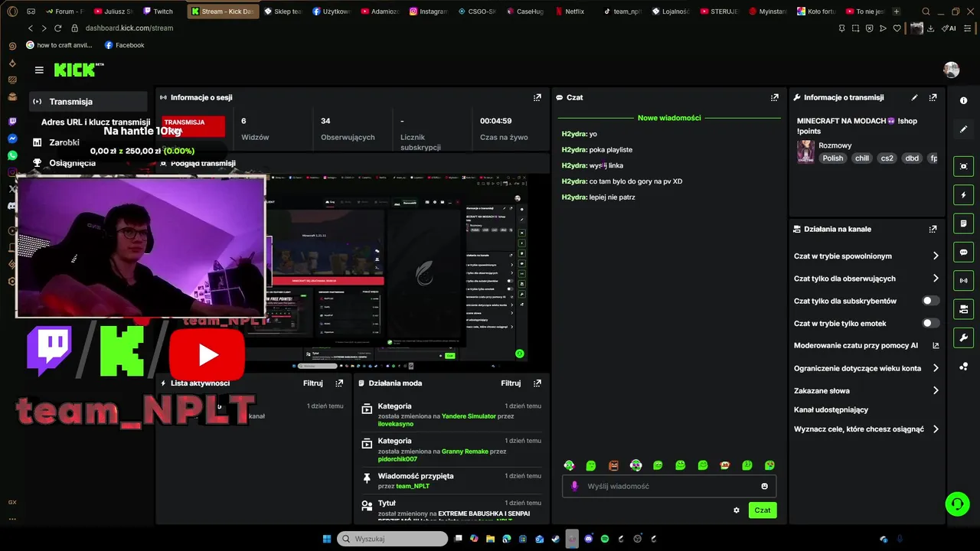The image size is (980, 551).
Task: Click the Nowe wiadomości chat divider label
Action: pyautogui.click(x=669, y=118)
